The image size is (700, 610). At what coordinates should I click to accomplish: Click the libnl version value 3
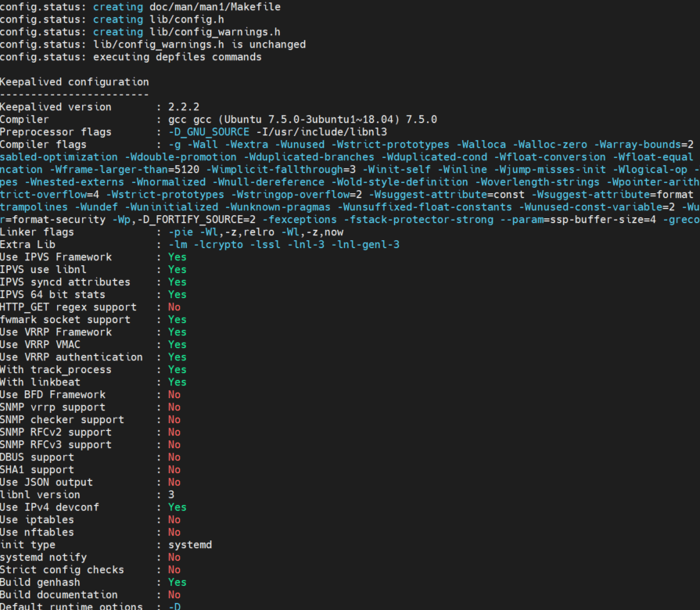(171, 494)
